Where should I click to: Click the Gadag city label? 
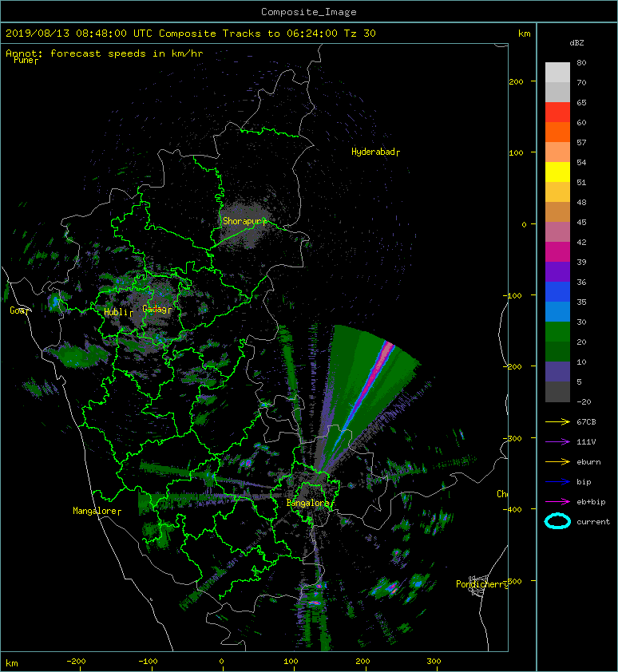pyautogui.click(x=156, y=309)
